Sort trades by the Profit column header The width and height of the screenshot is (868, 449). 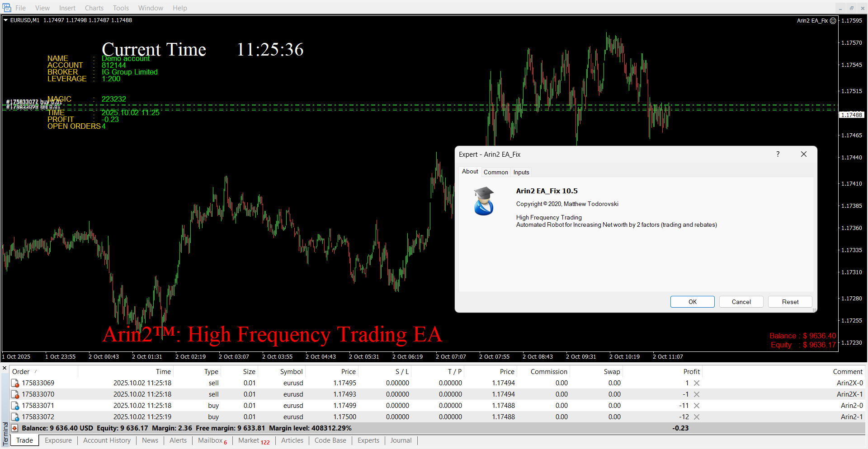[691, 372]
